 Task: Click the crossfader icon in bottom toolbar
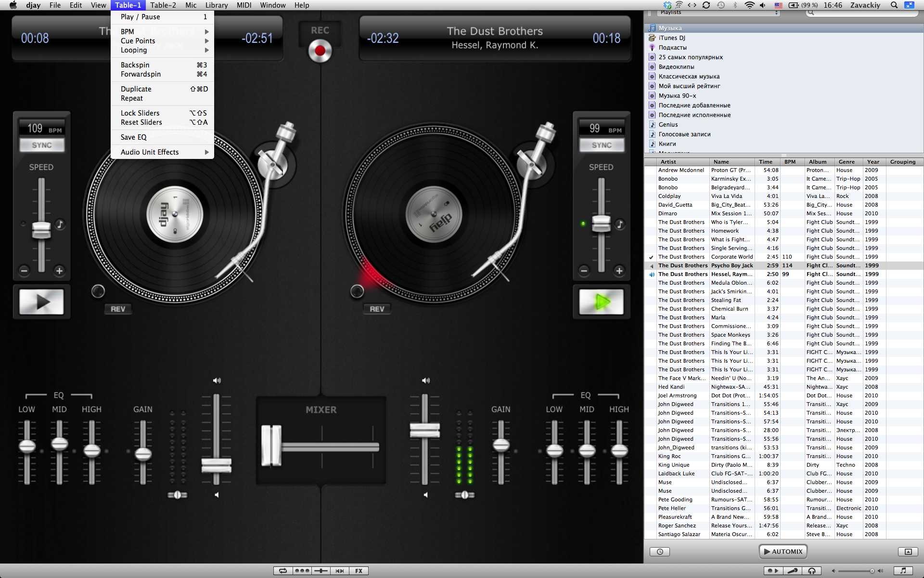coord(321,571)
